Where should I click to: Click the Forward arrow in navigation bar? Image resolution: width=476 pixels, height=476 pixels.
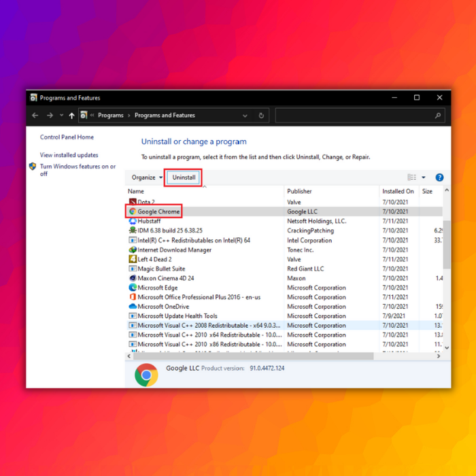[x=50, y=116]
